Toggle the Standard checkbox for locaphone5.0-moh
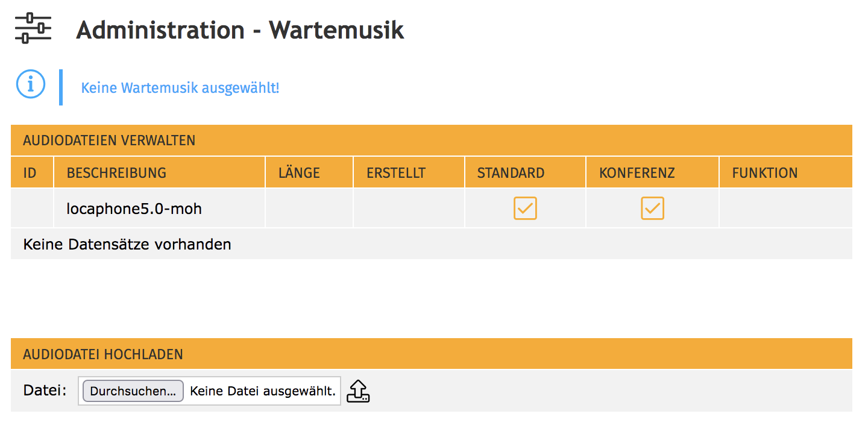Image resolution: width=868 pixels, height=440 pixels. [x=525, y=208]
